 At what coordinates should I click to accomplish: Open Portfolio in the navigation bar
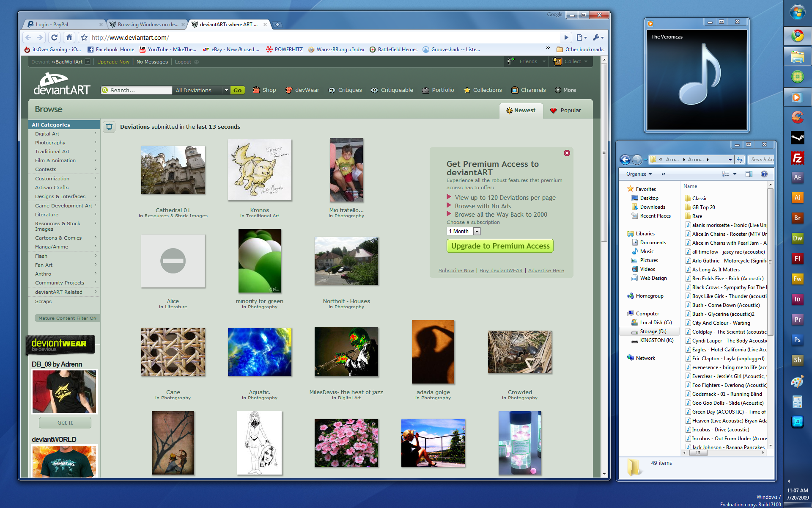pyautogui.click(x=438, y=90)
